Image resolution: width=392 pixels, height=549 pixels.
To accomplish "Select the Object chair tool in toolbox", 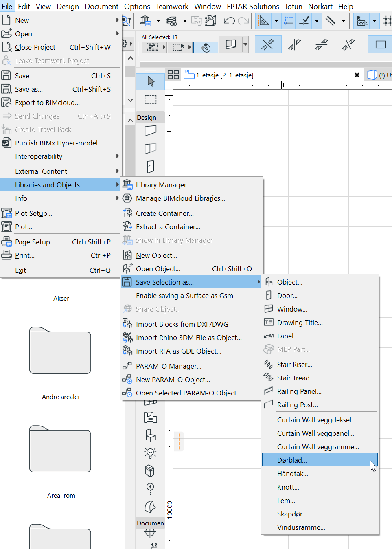I will coord(151,435).
